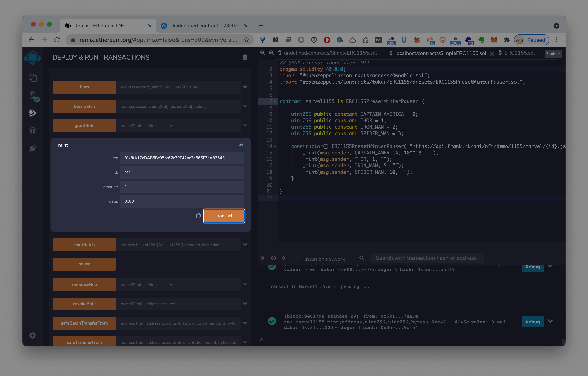The height and width of the screenshot is (376, 588).
Task: Open the Plugin Manager plug icon
Action: tap(33, 148)
